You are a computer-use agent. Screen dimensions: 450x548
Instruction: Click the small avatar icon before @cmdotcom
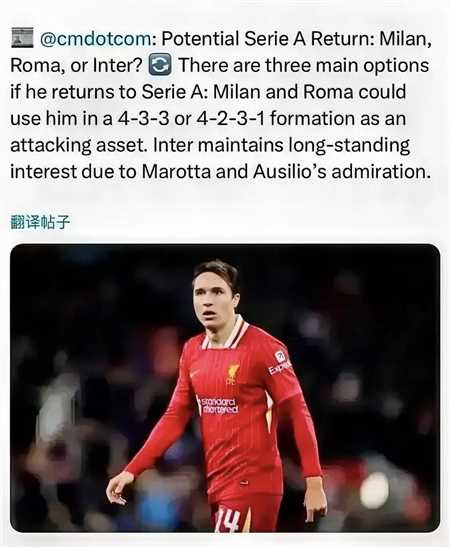tap(22, 37)
